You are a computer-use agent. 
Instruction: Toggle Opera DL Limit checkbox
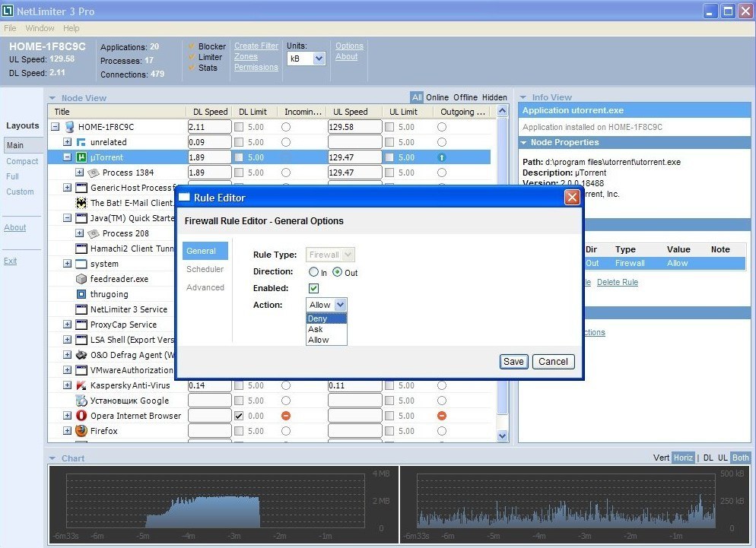[x=239, y=416]
